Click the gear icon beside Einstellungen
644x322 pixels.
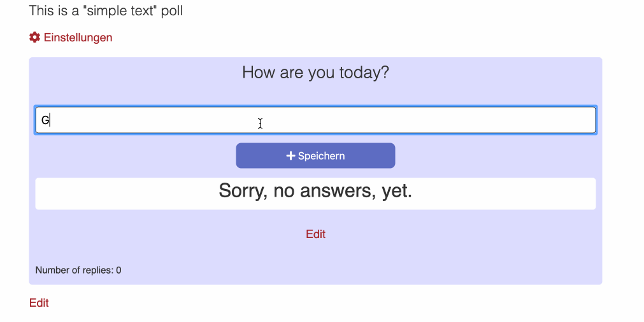pyautogui.click(x=34, y=38)
